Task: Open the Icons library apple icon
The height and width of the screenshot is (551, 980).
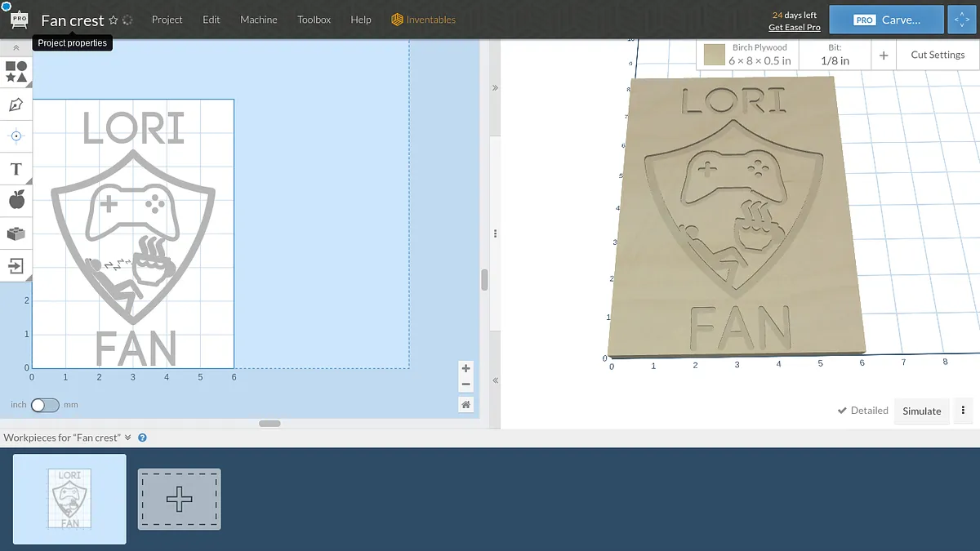Action: coord(16,200)
